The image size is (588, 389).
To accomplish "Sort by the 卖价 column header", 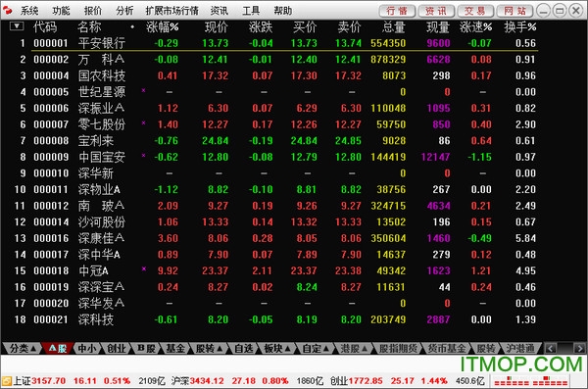I will 349,27.
